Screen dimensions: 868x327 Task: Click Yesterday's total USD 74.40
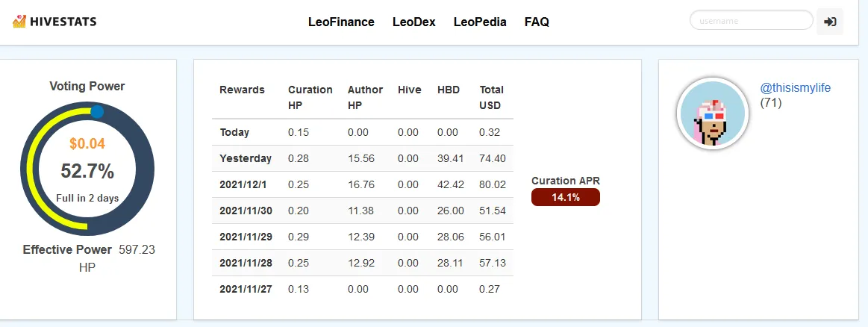(x=492, y=158)
